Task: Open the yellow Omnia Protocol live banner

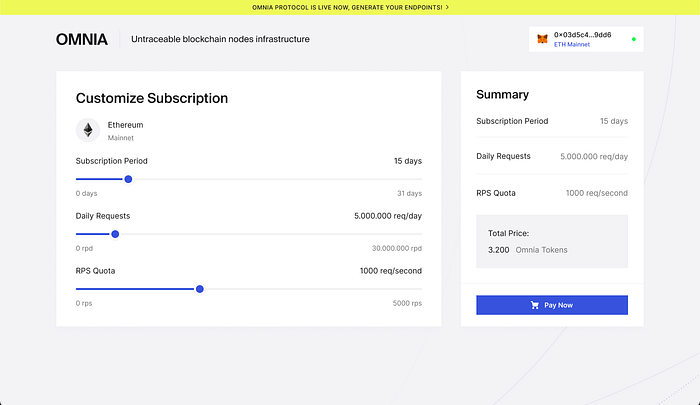Action: (x=350, y=7)
